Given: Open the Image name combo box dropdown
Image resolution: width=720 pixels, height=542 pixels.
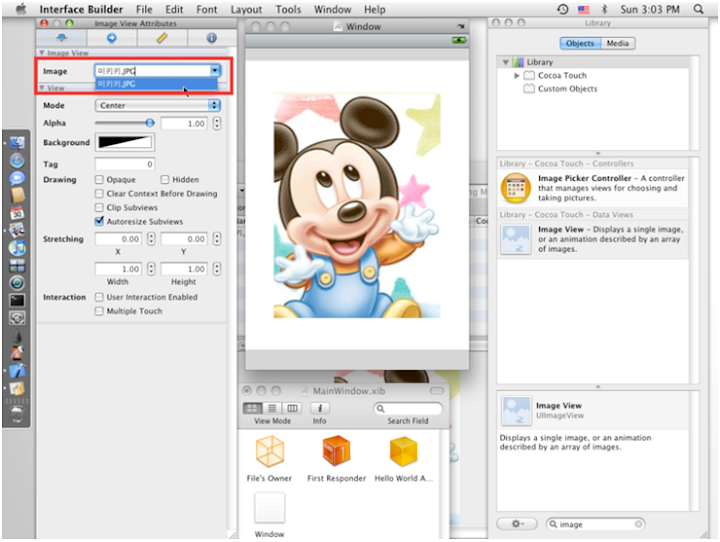Looking at the screenshot, I should 214,71.
